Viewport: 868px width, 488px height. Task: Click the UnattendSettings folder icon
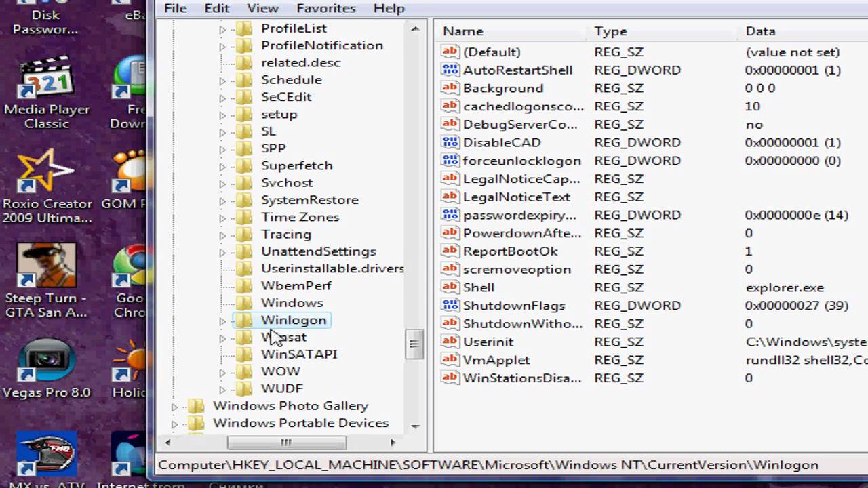(x=244, y=251)
